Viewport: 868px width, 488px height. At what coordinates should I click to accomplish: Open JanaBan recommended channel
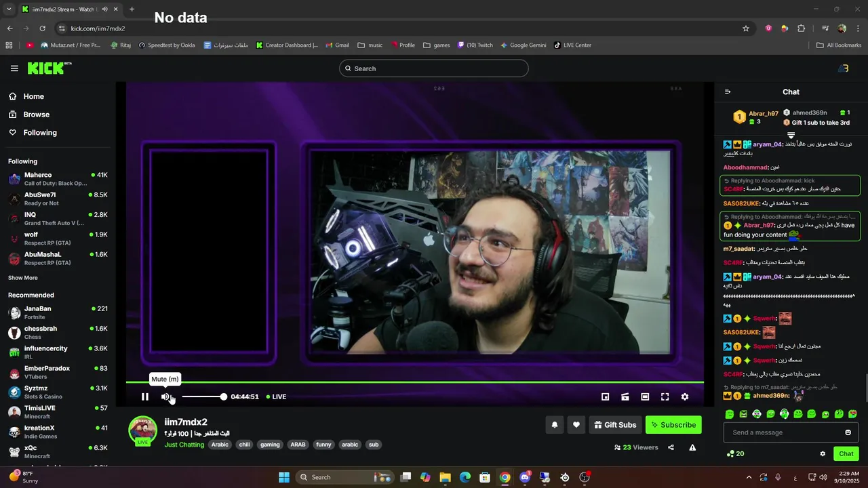click(x=58, y=312)
